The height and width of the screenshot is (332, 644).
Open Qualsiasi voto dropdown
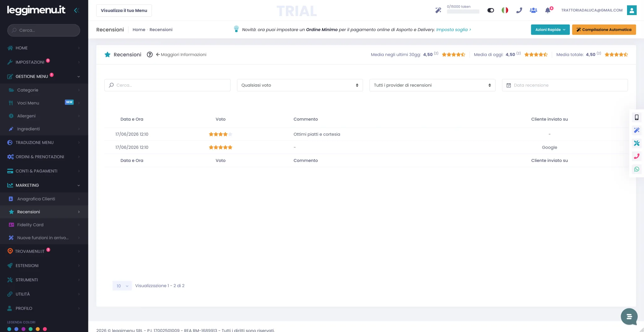tap(300, 85)
